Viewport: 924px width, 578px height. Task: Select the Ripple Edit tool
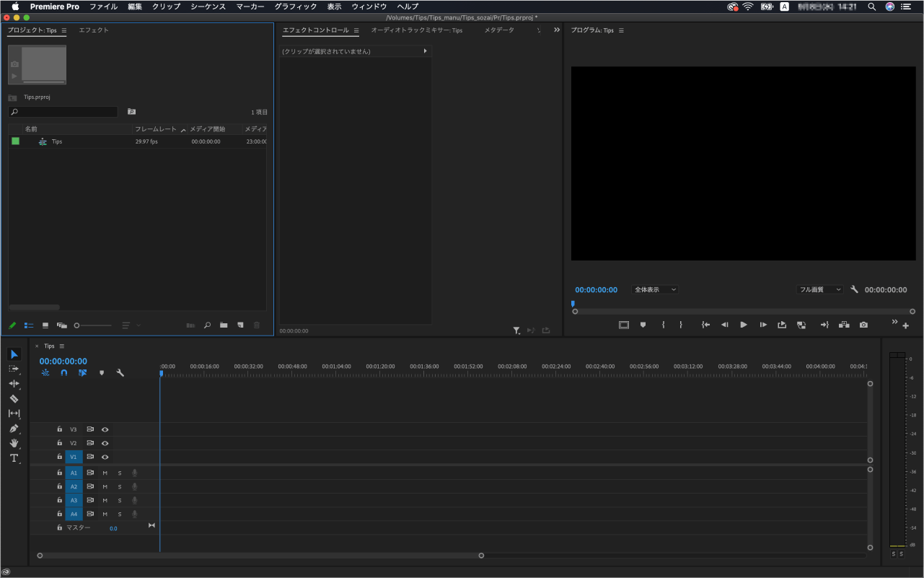pyautogui.click(x=14, y=383)
